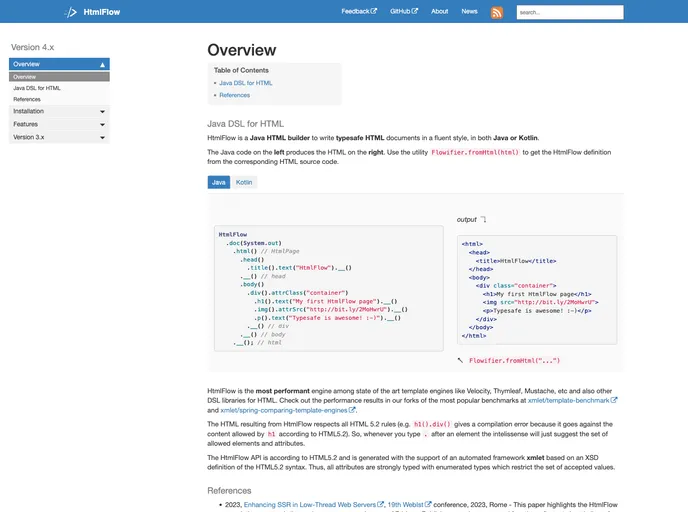Click the Java DSL for HTML section heading
Screen dimensions: 688x512
[246, 124]
